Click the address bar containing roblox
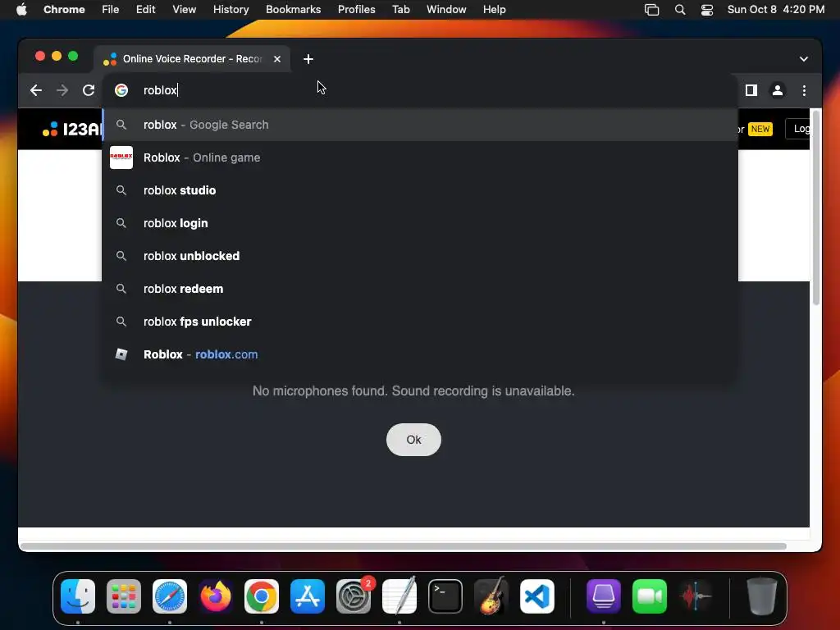Viewport: 840px width, 630px height. point(421,90)
